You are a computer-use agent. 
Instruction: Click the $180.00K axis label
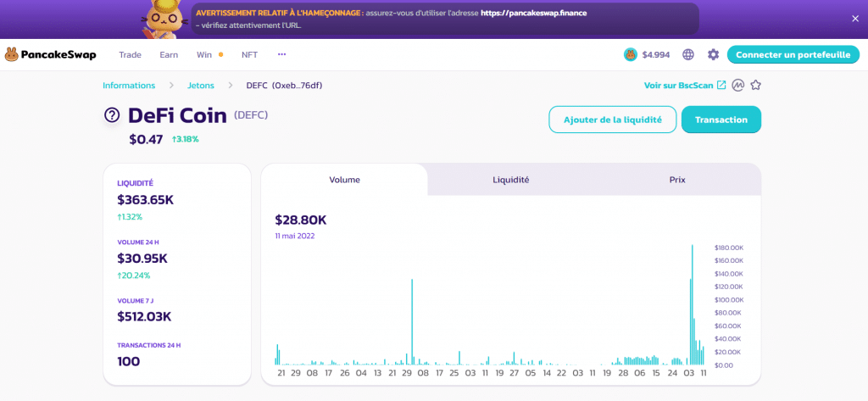pyautogui.click(x=729, y=248)
